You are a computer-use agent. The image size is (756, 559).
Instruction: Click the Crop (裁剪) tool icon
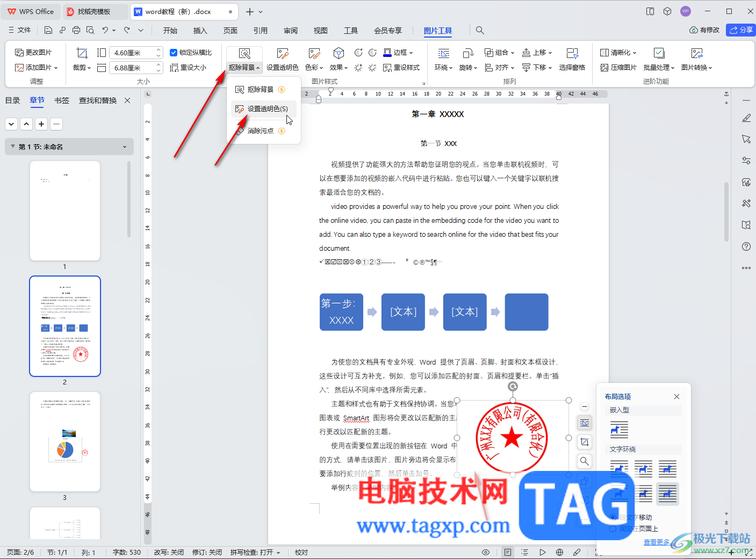pos(82,53)
